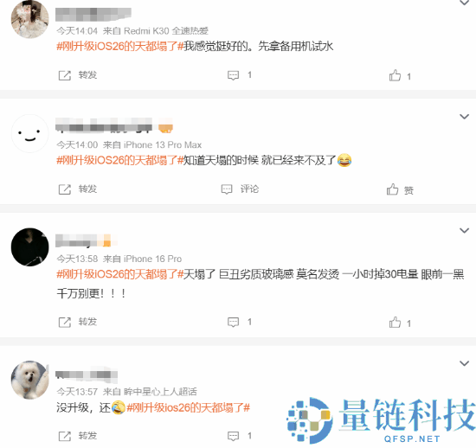The width and height of the screenshot is (476, 448).
Task: Open the white dog avatar profile
Action: 29,380
